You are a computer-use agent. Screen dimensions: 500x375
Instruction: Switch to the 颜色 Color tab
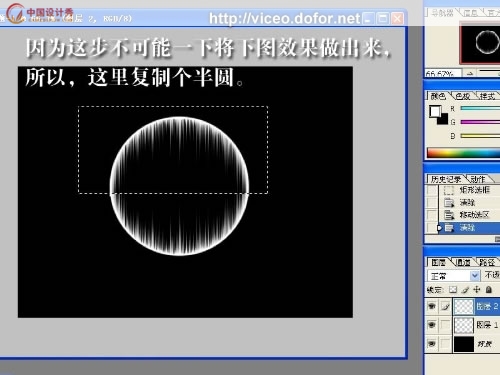pos(438,96)
